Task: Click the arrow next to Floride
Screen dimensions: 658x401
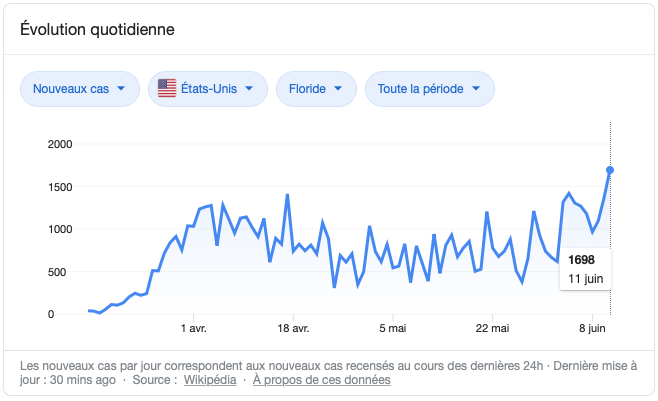Action: (338, 89)
